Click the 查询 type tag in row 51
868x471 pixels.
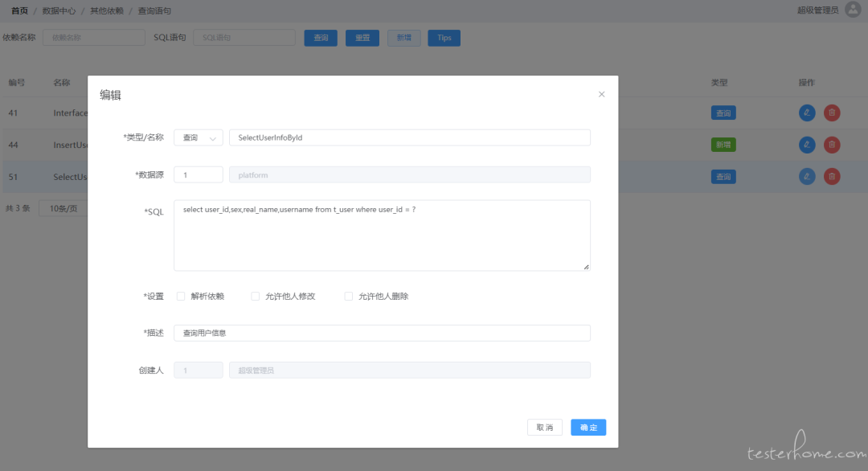point(723,177)
